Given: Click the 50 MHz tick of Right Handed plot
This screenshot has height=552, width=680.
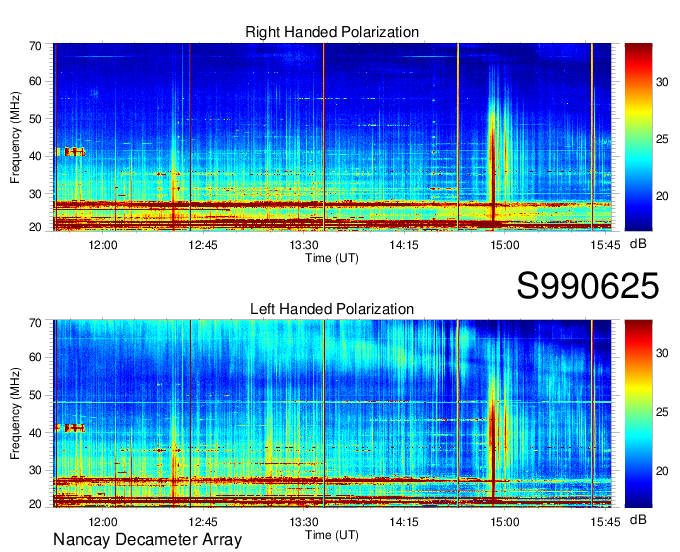Looking at the screenshot, I should pos(35,119).
